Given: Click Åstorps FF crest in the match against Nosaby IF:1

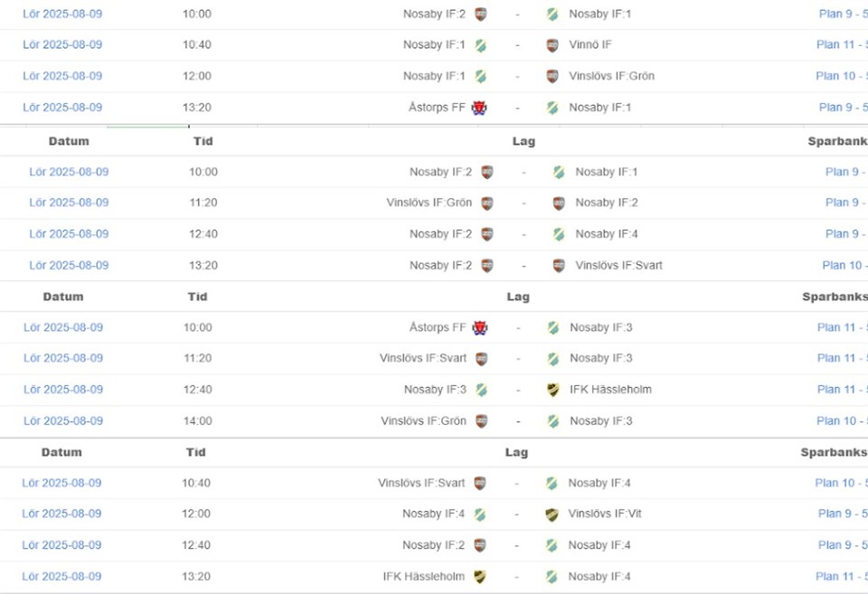Looking at the screenshot, I should [479, 108].
